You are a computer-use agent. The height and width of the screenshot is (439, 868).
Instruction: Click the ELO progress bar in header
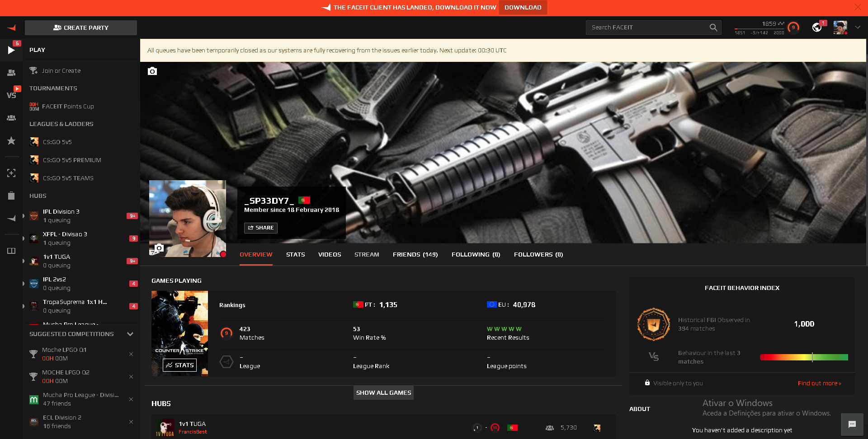759,29
